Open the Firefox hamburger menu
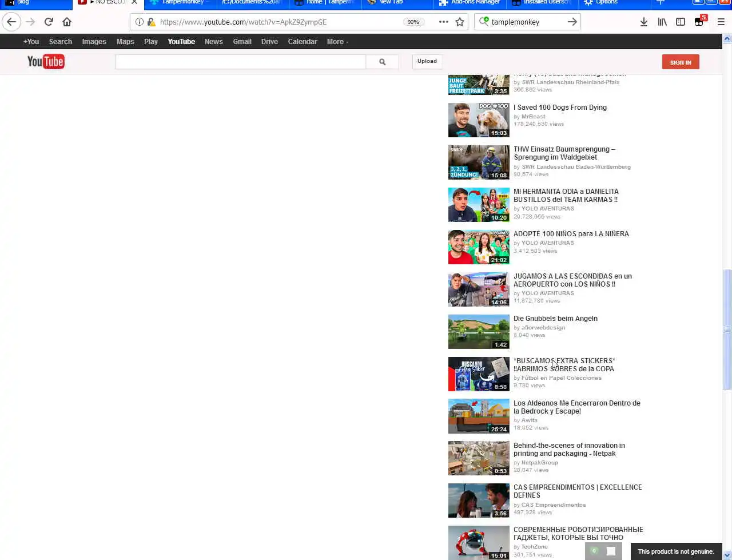 click(x=721, y=22)
